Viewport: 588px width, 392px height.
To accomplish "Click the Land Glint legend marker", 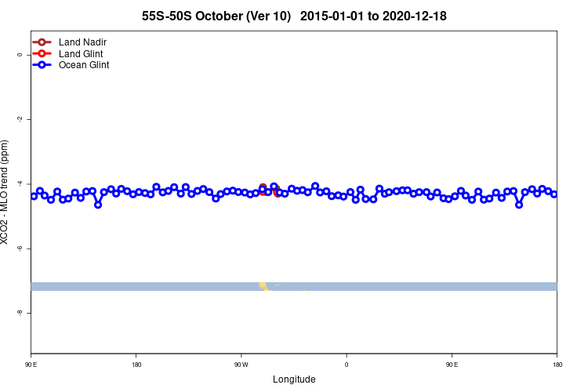I will [42, 53].
